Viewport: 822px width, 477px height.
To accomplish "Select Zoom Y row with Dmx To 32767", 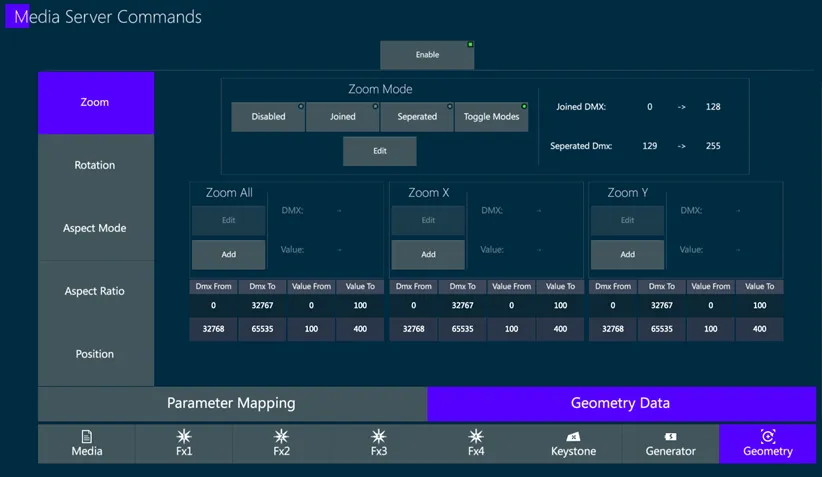I will pos(686,306).
